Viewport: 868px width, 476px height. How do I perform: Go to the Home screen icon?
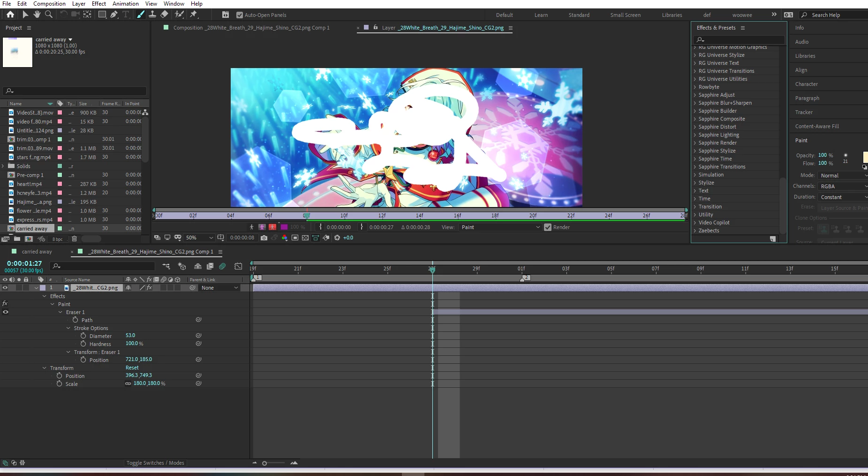coord(10,15)
